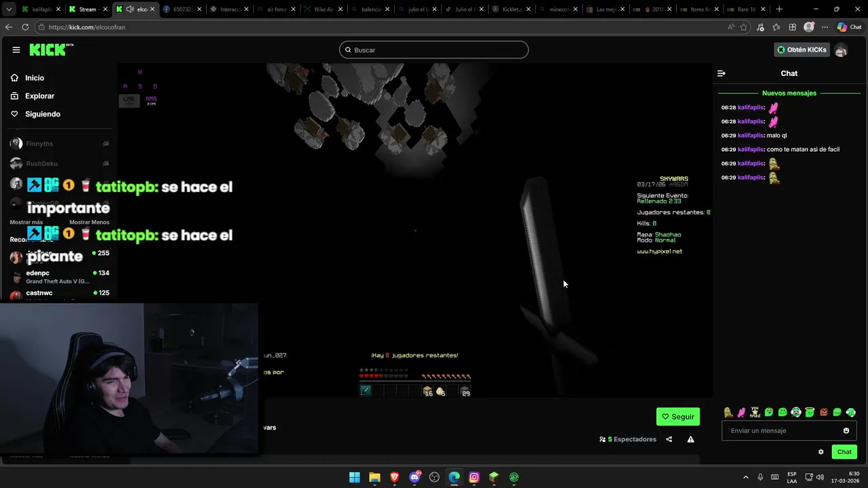This screenshot has height=488, width=868.
Task: Click Mostrar más in the sidebar
Action: point(26,222)
